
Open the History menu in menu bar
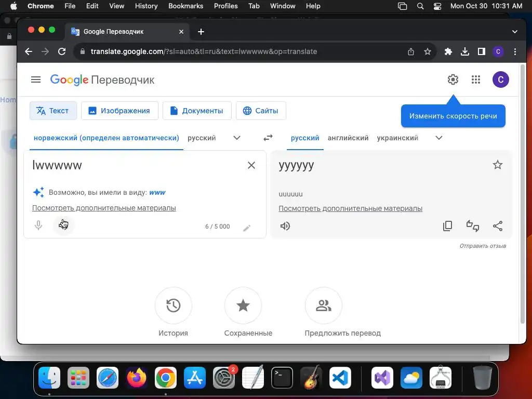[146, 6]
